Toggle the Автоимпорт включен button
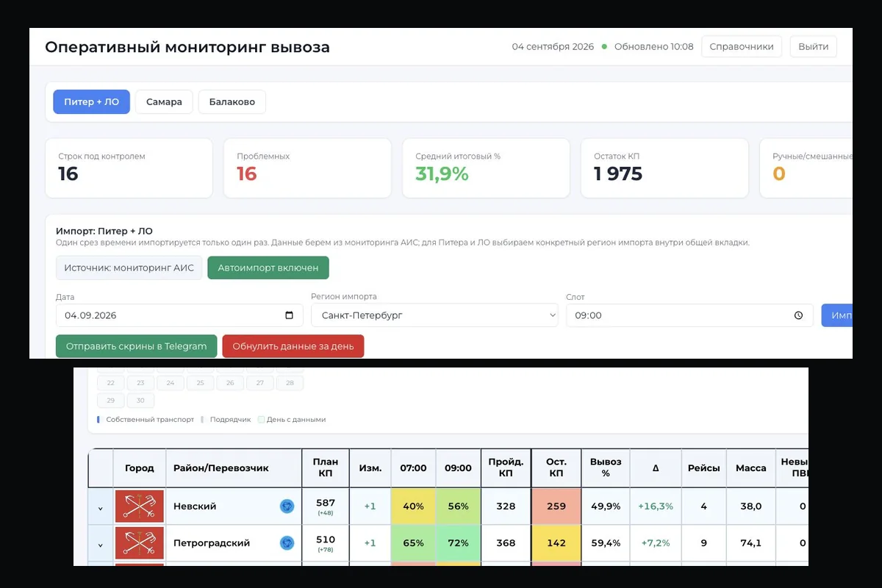 [268, 268]
